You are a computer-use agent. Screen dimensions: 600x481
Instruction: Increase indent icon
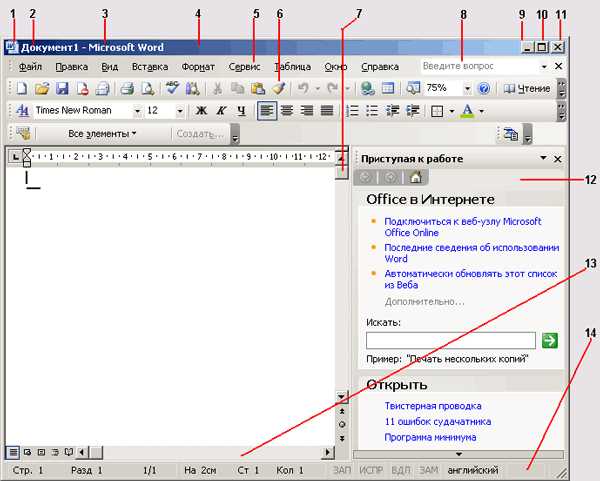tap(413, 111)
